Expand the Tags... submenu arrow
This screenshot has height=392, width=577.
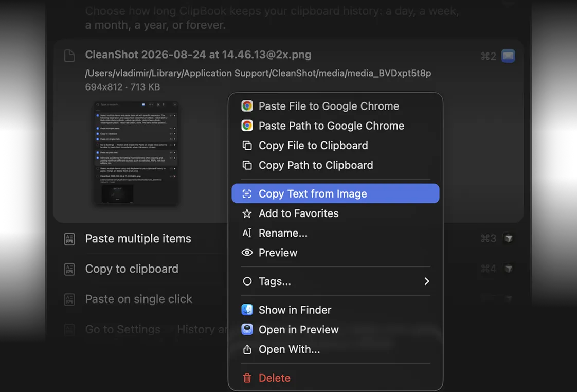coord(426,281)
